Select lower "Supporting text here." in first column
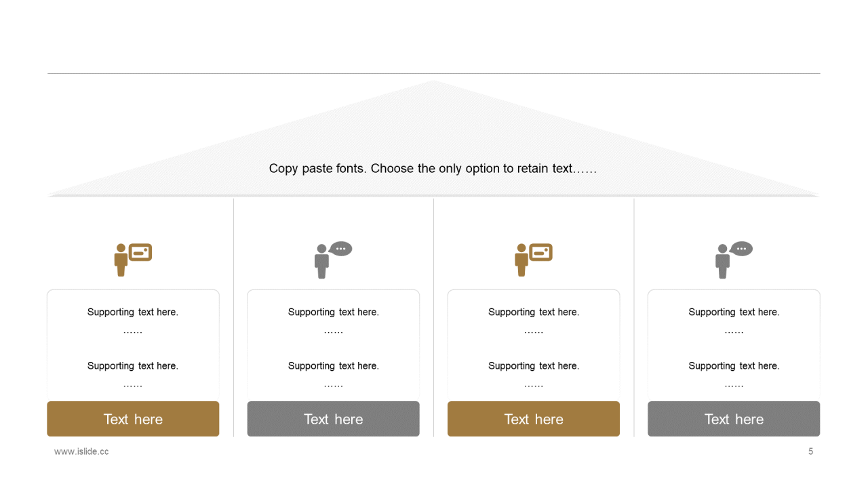Screen dimensions: 868x488 point(133,365)
